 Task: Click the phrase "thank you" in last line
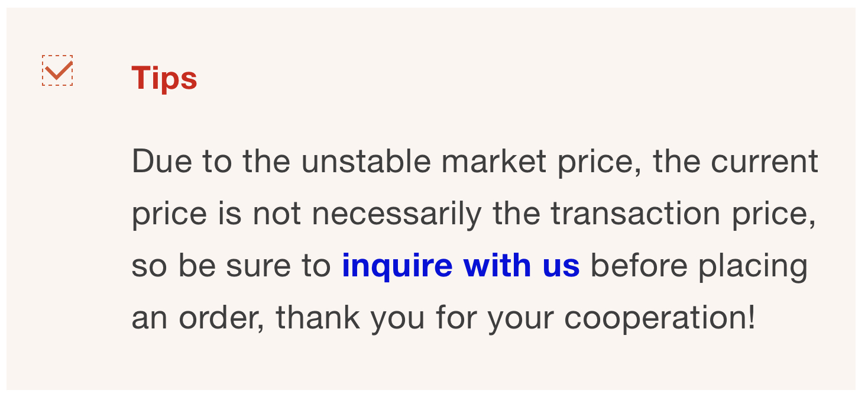point(350,318)
